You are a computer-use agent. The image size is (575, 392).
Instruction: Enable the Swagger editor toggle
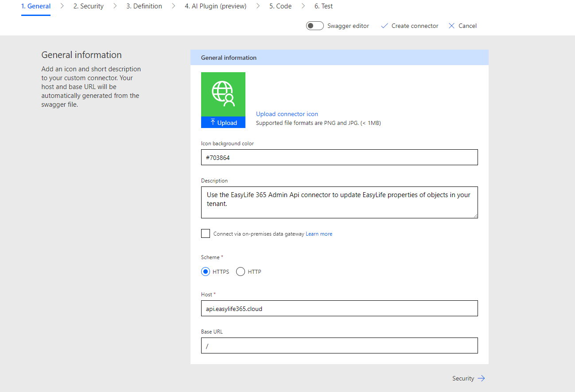click(x=315, y=25)
